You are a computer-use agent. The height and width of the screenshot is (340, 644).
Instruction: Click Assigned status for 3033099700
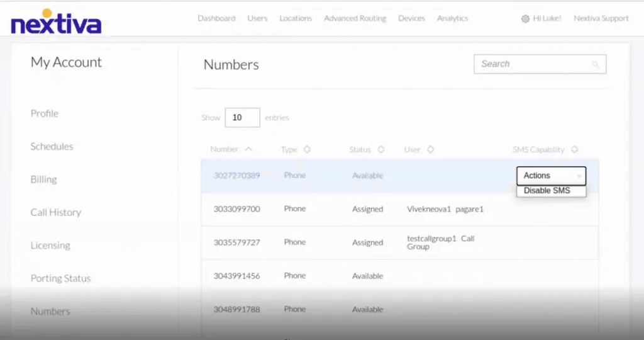(367, 209)
